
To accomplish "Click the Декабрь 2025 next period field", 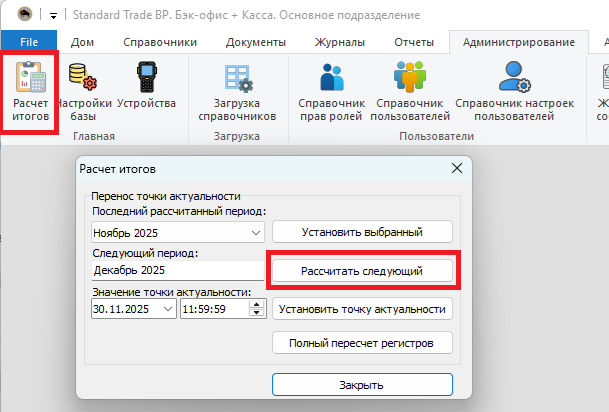I will coord(178,270).
